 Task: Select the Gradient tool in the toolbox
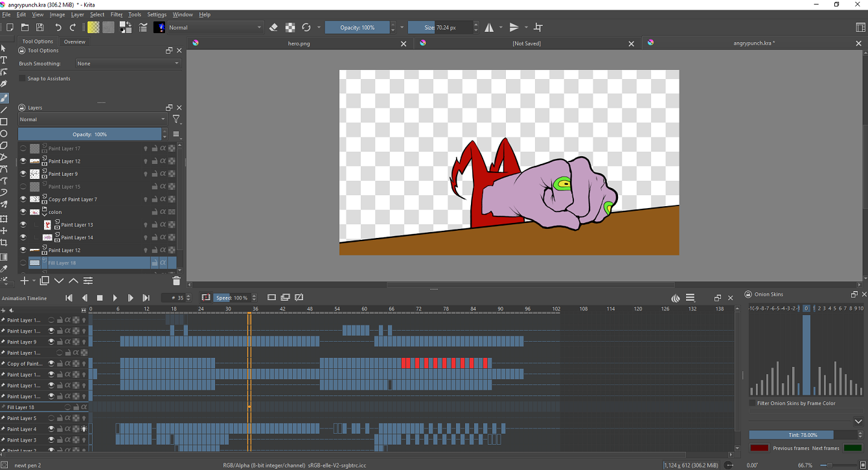point(4,257)
